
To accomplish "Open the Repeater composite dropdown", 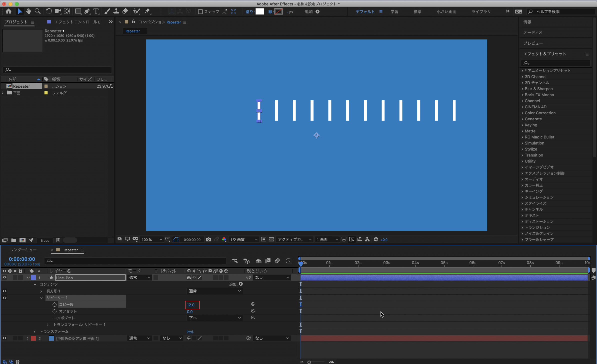I will click(214, 318).
